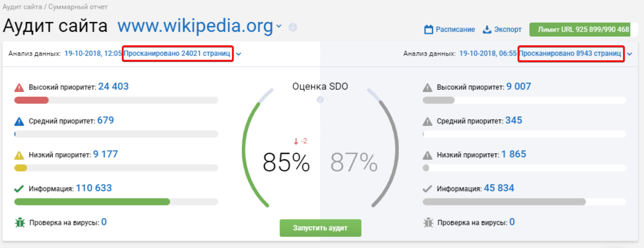This screenshot has width=644, height=248.
Task: Expand chevron after Просканировано 24021 страниц
Action: [238, 54]
